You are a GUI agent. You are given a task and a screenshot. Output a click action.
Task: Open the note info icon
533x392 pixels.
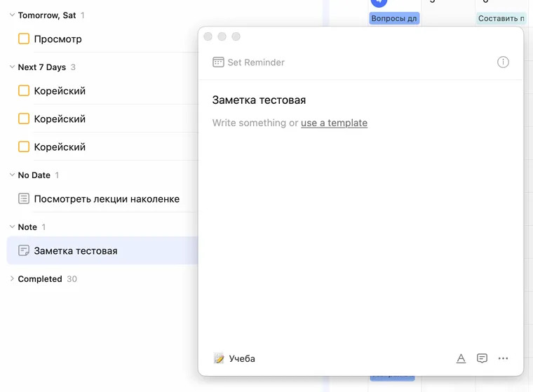(503, 62)
